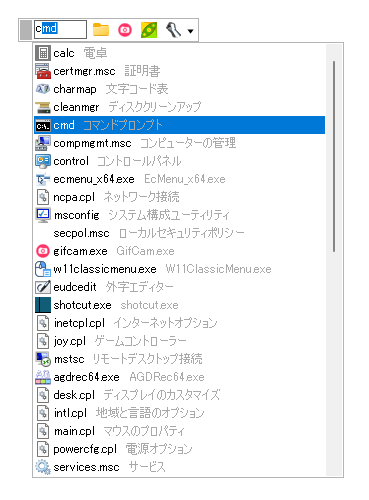Select main.cpl マウスのプロパティ entry text
This screenshot has height=500, width=369.
tap(119, 431)
